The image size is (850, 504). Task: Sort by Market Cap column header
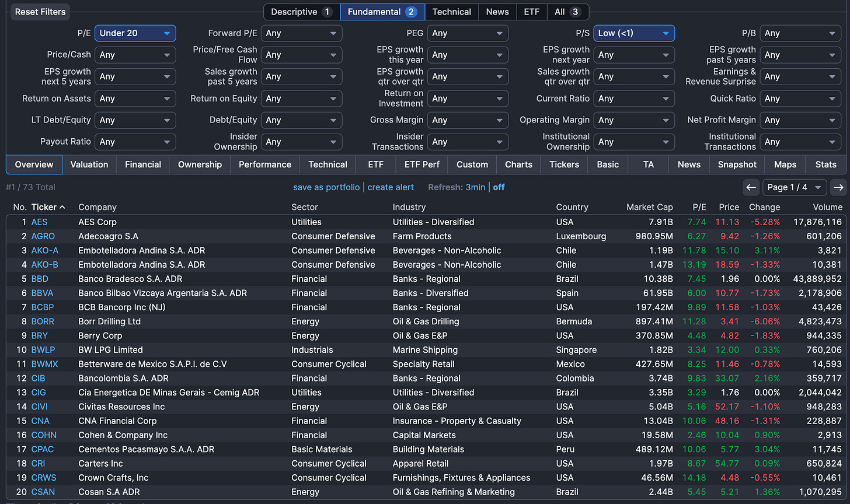(650, 207)
